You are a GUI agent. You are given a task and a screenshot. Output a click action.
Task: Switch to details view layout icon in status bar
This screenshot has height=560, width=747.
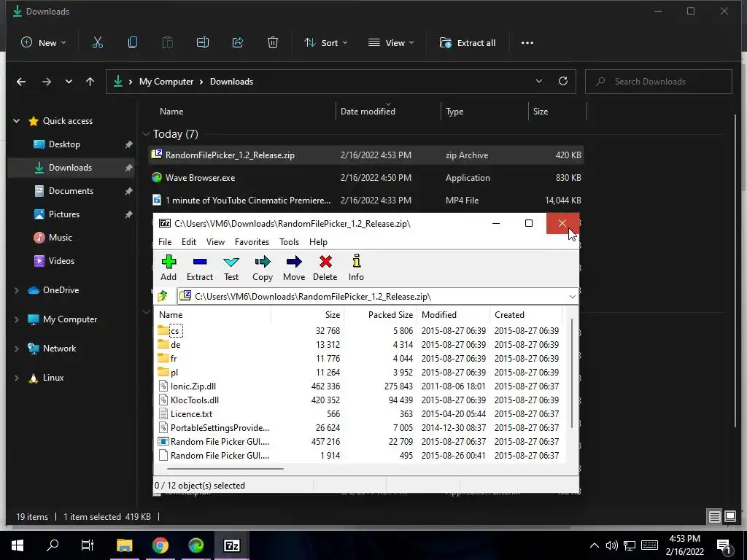715,517
